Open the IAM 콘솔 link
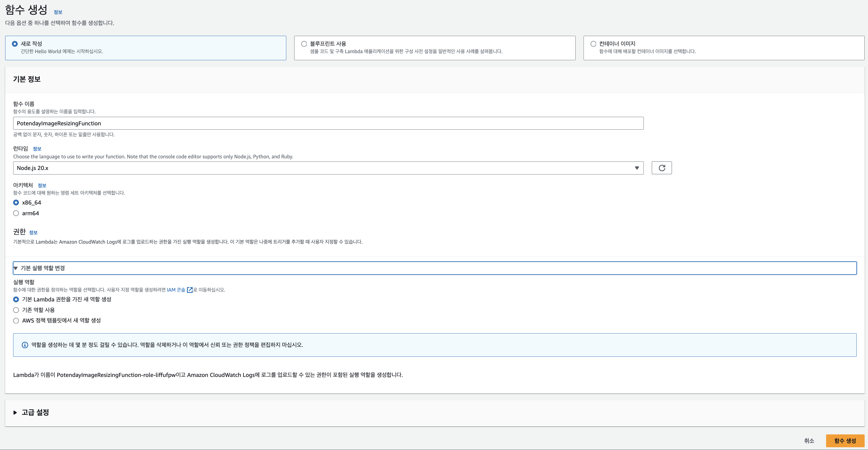Screen dimensions: 868x450 click(176, 290)
